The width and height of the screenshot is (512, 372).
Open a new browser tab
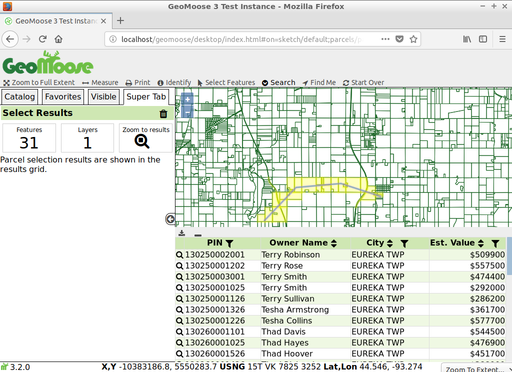pyautogui.click(x=120, y=21)
